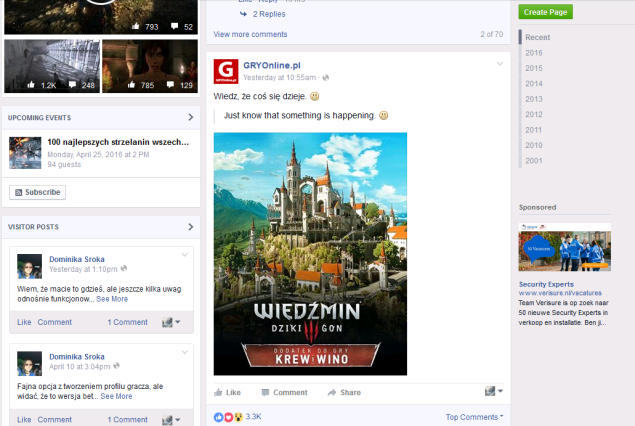This screenshot has height=426, width=635.
Task: Open post options chevron on GRYOnline.pl post
Action: (500, 64)
